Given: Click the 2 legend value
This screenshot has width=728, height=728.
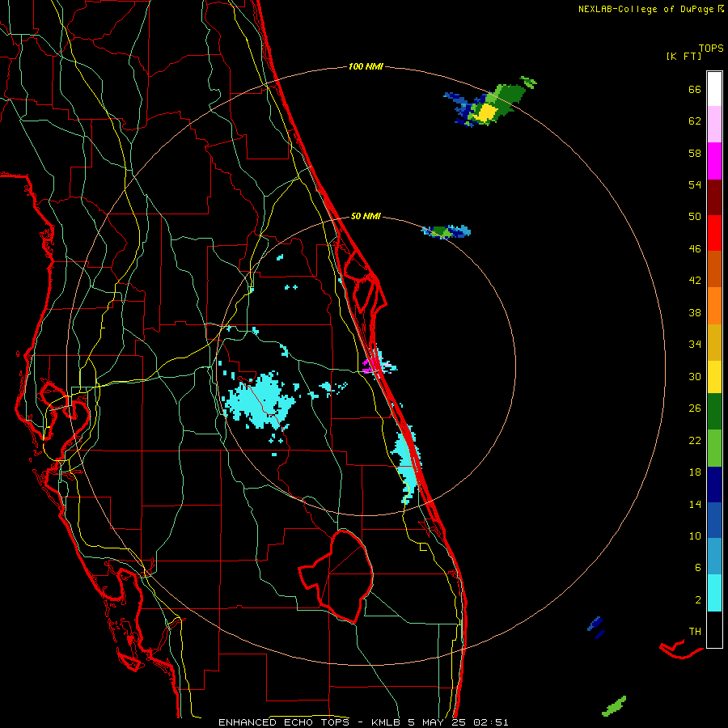Looking at the screenshot, I should click(x=698, y=600).
